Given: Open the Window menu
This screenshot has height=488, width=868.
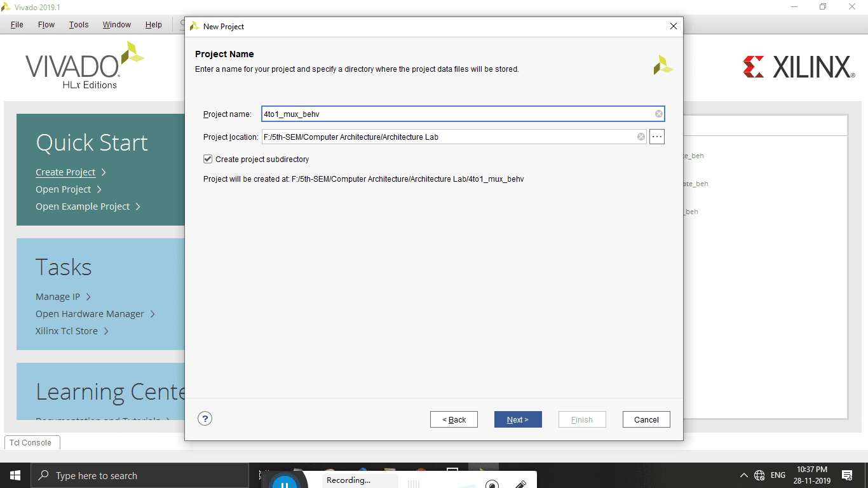Looking at the screenshot, I should click(117, 24).
